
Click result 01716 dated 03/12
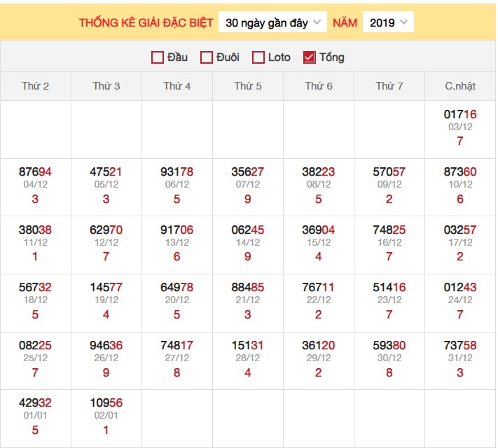[x=460, y=114]
